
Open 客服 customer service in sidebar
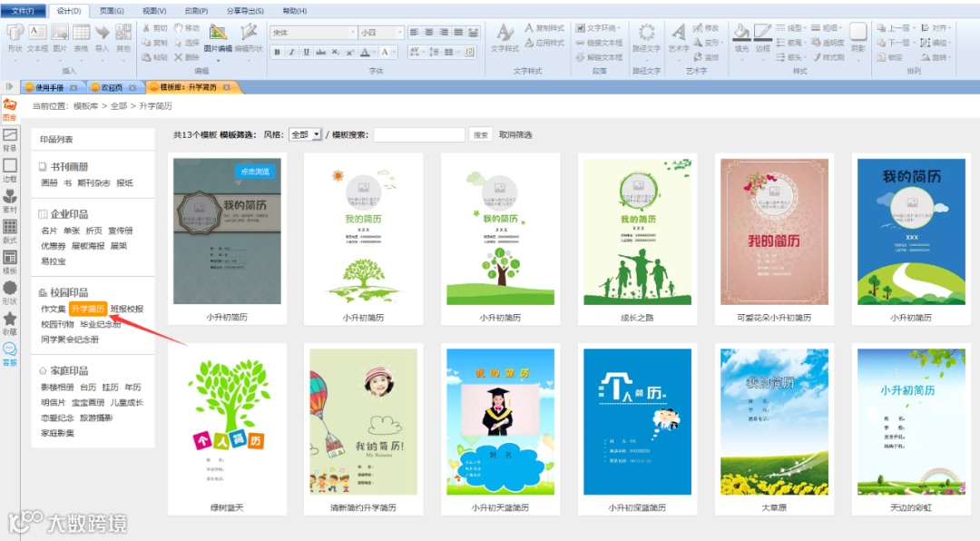click(10, 354)
